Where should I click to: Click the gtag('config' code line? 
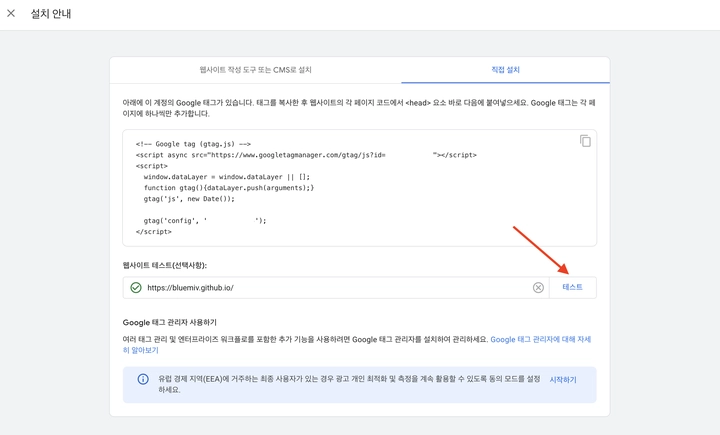pos(205,221)
